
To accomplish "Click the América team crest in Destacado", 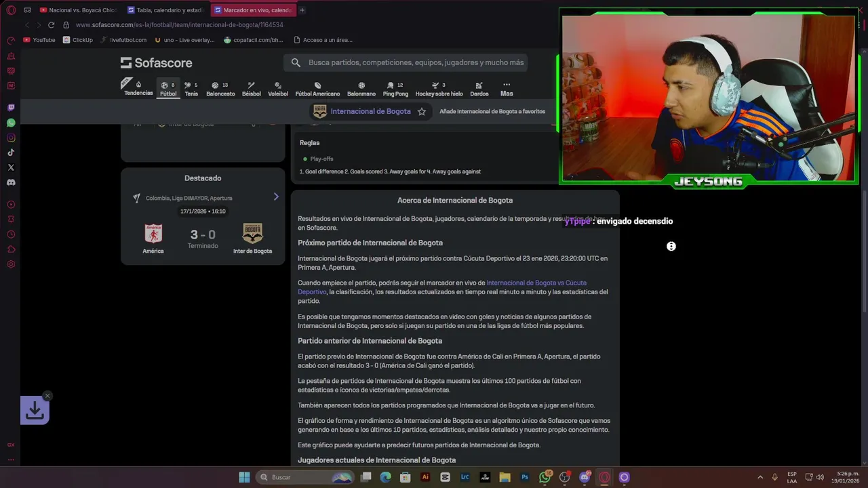I will [x=153, y=233].
